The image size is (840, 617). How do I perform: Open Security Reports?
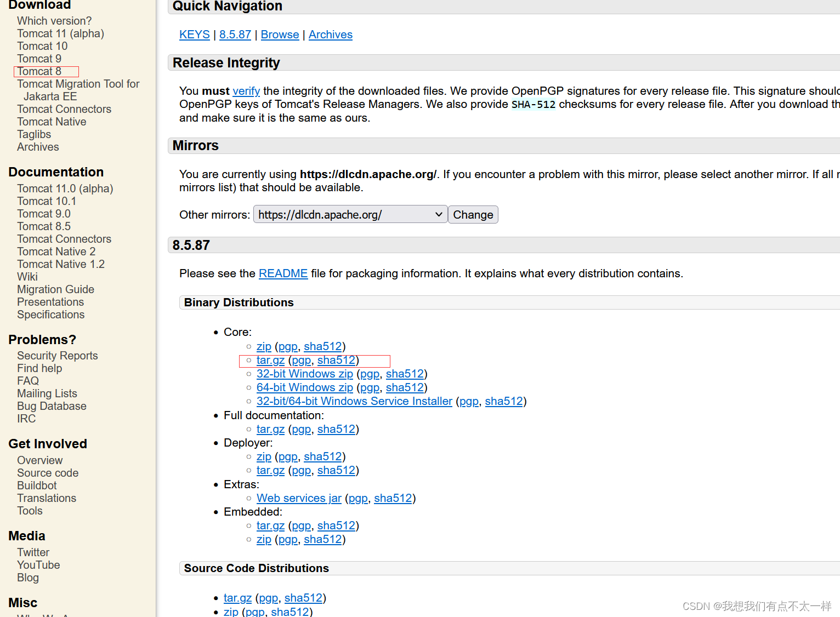[58, 356]
